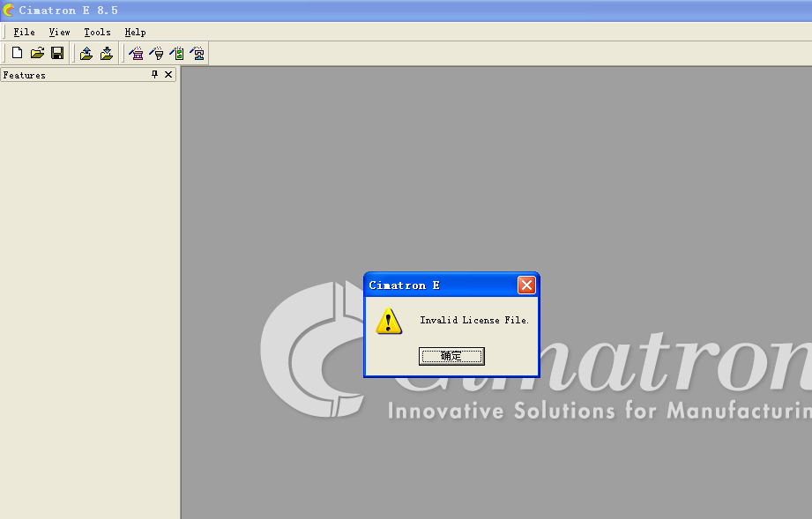
Task: Import a file into Cimatron
Action: [x=85, y=53]
